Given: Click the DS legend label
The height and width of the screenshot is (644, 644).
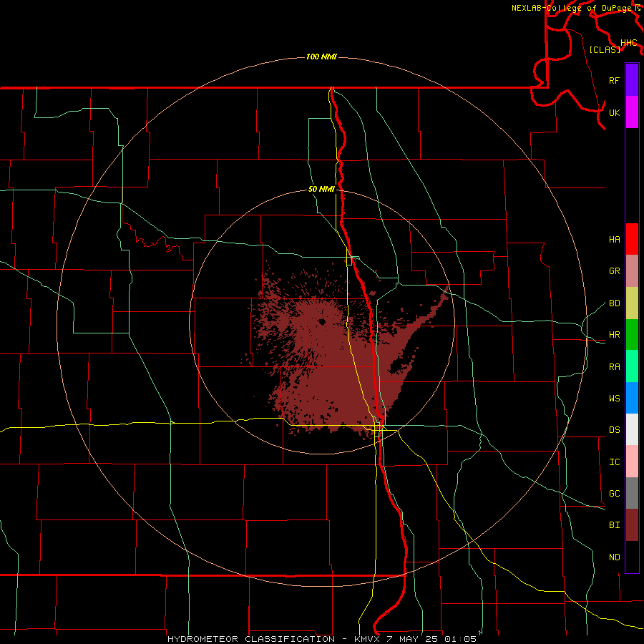Looking at the screenshot, I should pos(614,430).
